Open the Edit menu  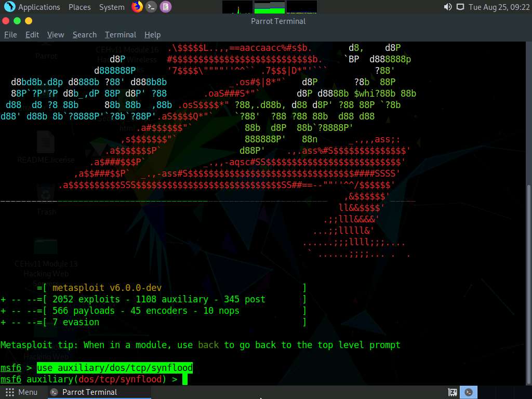pos(32,35)
